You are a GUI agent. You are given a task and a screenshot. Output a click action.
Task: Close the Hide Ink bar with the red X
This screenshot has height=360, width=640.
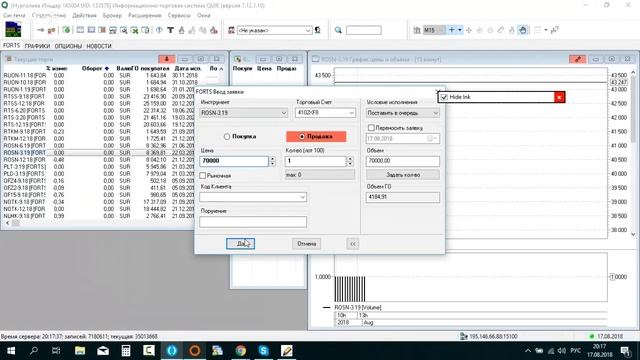559,97
